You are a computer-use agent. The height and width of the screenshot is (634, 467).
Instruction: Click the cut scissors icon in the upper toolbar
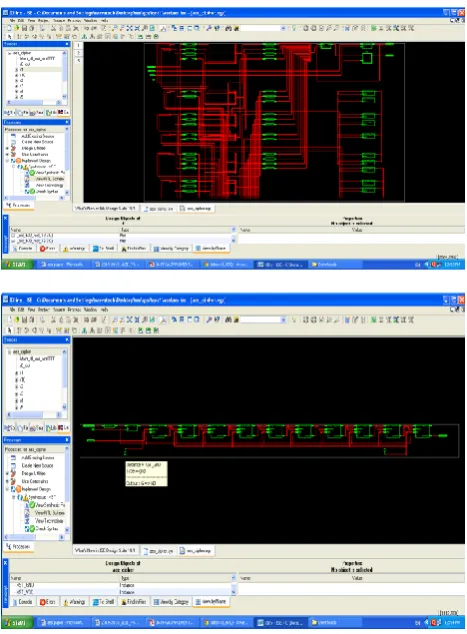(x=53, y=28)
